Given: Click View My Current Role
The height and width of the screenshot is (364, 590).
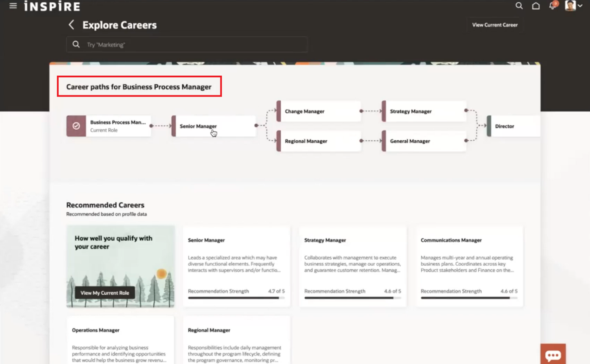Looking at the screenshot, I should click(104, 293).
